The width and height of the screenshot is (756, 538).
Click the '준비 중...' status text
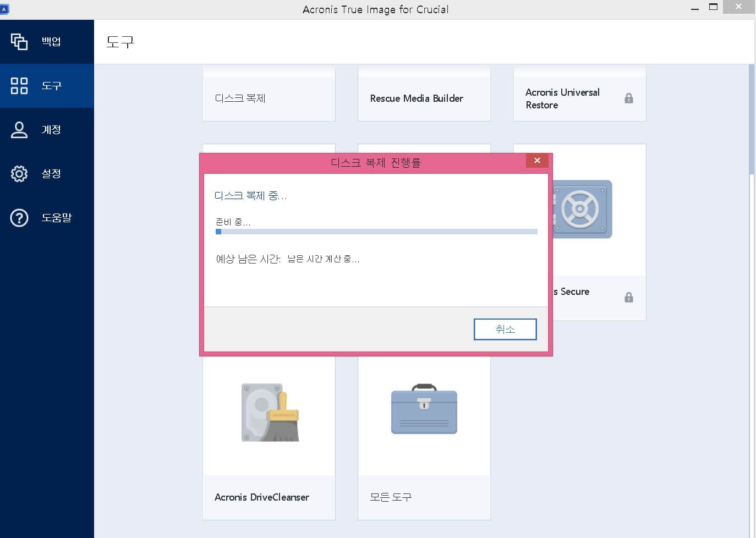coord(233,222)
